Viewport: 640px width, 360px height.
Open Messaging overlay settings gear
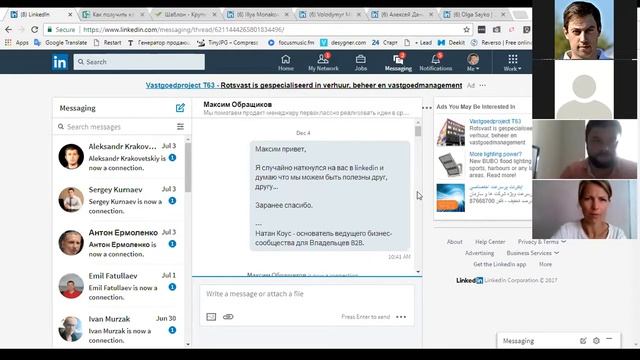tap(596, 341)
